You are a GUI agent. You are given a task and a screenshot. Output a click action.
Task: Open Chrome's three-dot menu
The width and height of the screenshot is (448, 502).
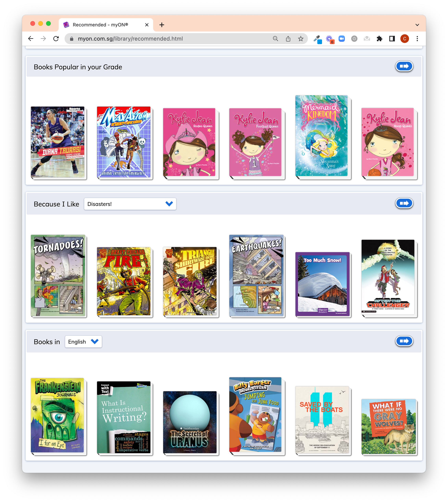pyautogui.click(x=417, y=39)
